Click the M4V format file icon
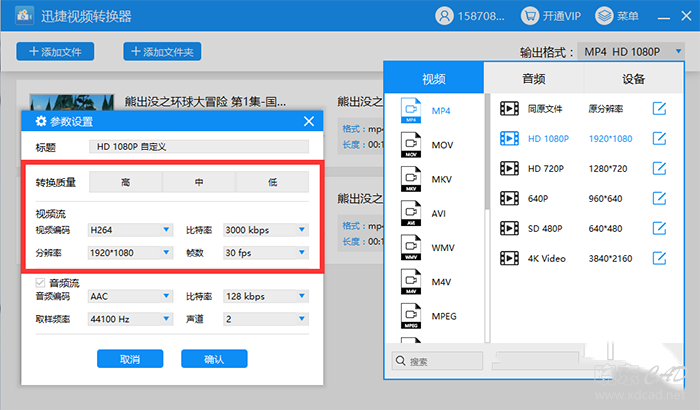 [x=411, y=282]
